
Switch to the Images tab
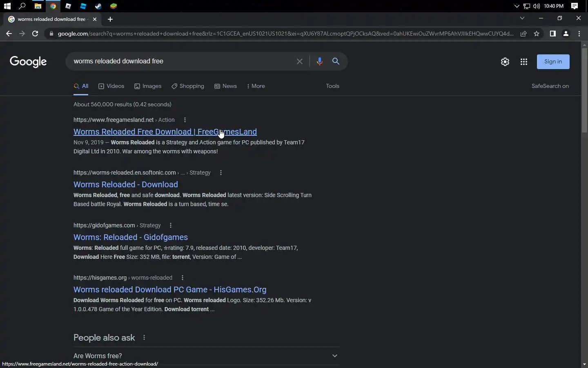pyautogui.click(x=148, y=86)
